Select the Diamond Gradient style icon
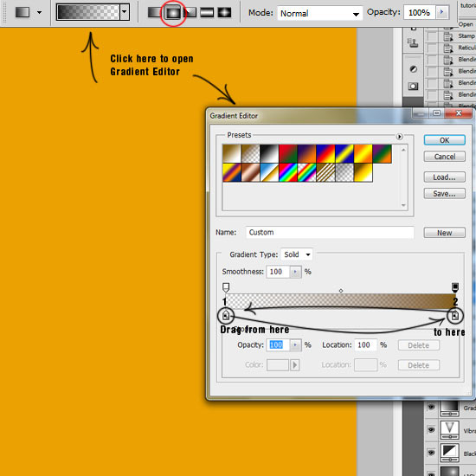Image resolution: width=476 pixels, height=476 pixels. pos(224,12)
